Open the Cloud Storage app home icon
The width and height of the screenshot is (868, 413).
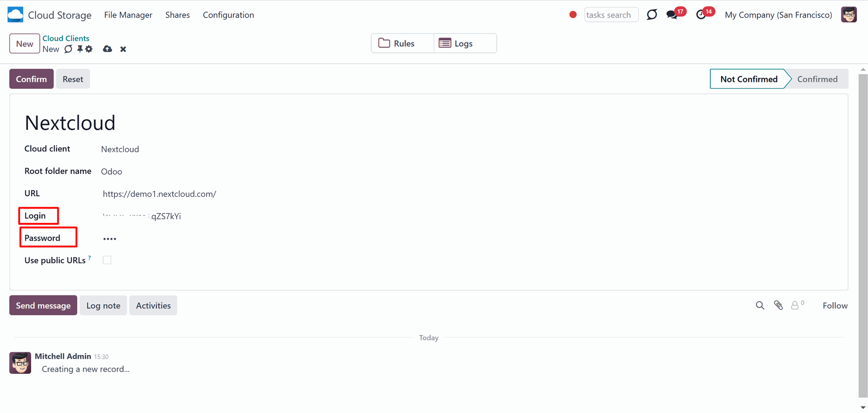point(15,14)
